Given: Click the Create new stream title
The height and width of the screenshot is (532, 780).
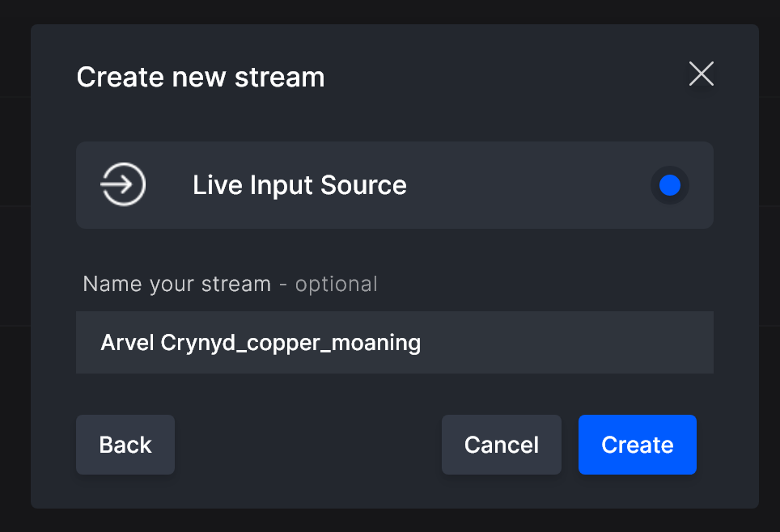Looking at the screenshot, I should click(201, 77).
